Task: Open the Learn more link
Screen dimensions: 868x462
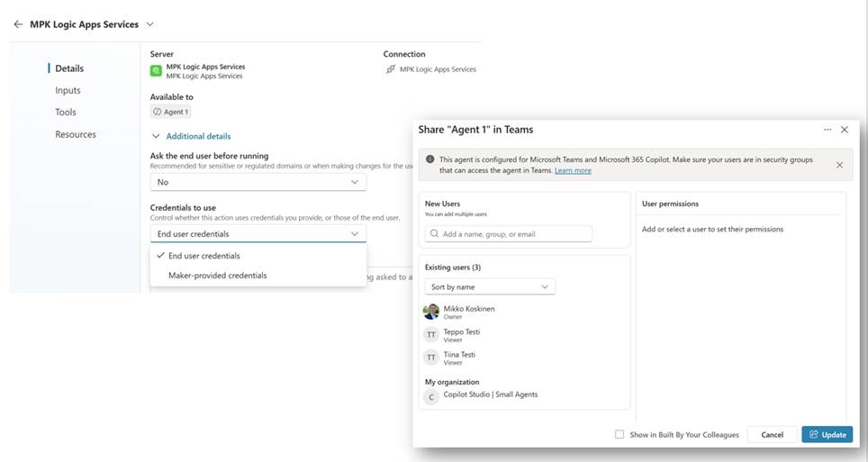Action: coord(573,170)
